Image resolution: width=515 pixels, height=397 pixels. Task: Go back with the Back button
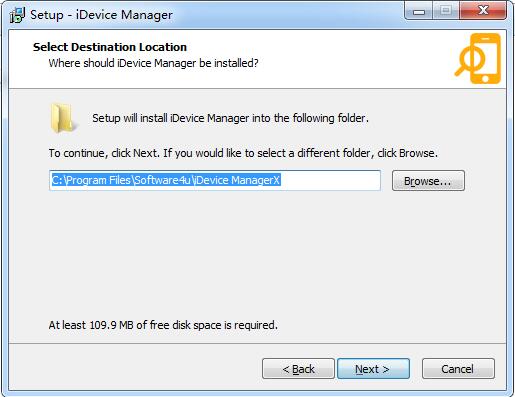point(298,369)
